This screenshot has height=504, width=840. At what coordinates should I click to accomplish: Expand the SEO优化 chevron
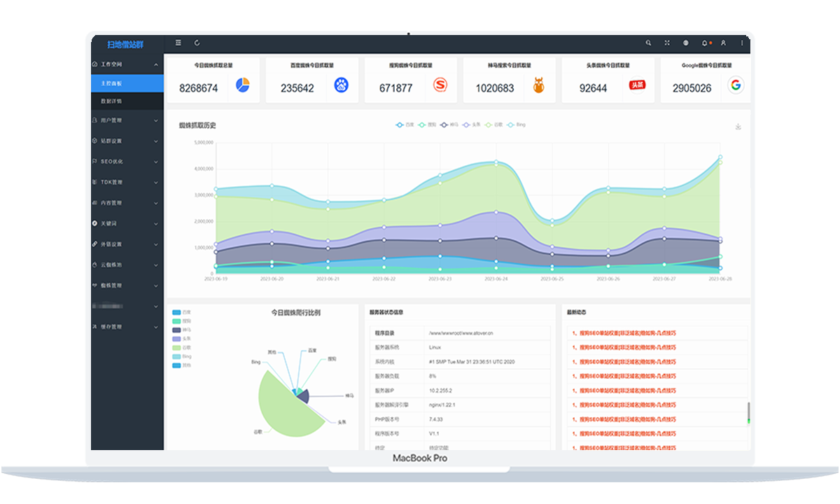pos(155,162)
